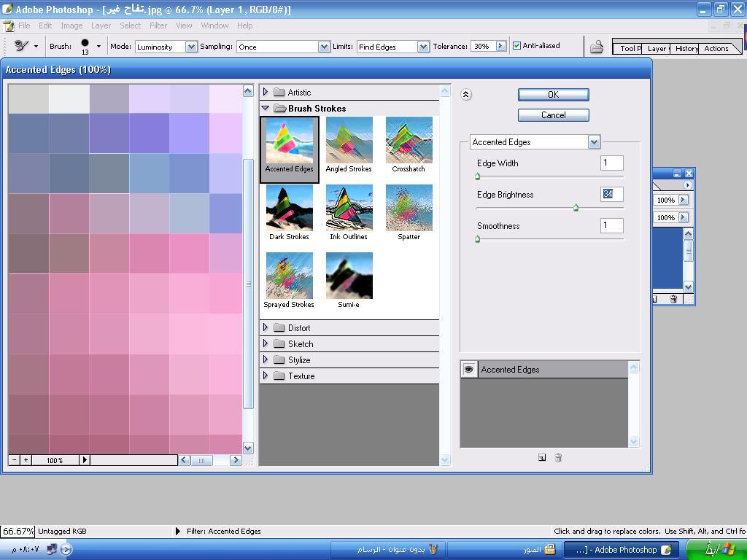Expand the Sketch filter folder
Image resolution: width=747 pixels, height=560 pixels.
[x=266, y=344]
